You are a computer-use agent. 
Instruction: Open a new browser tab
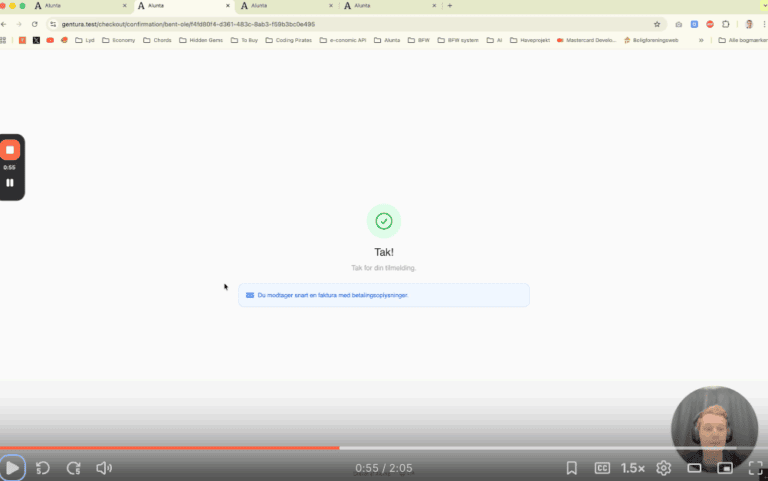pos(450,6)
